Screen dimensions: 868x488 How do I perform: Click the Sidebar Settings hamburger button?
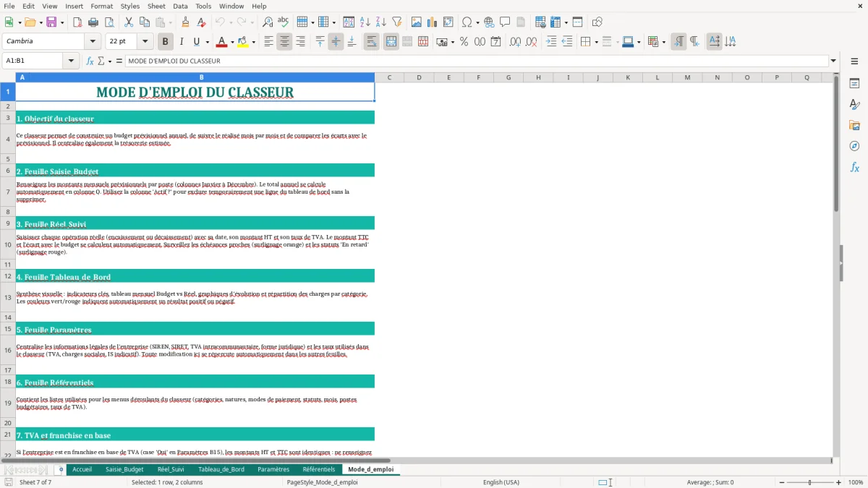(x=854, y=61)
